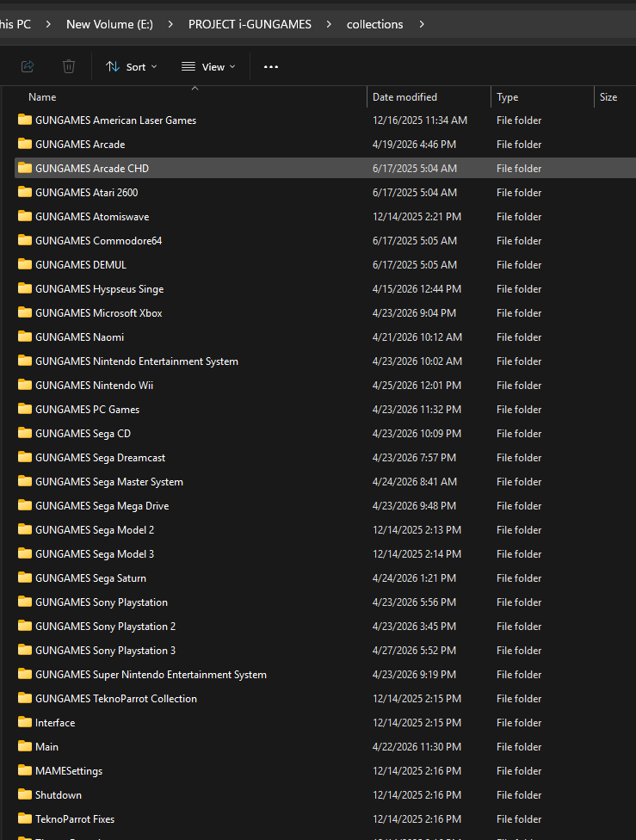Select the Interface folder name
The image size is (636, 840).
(55, 723)
